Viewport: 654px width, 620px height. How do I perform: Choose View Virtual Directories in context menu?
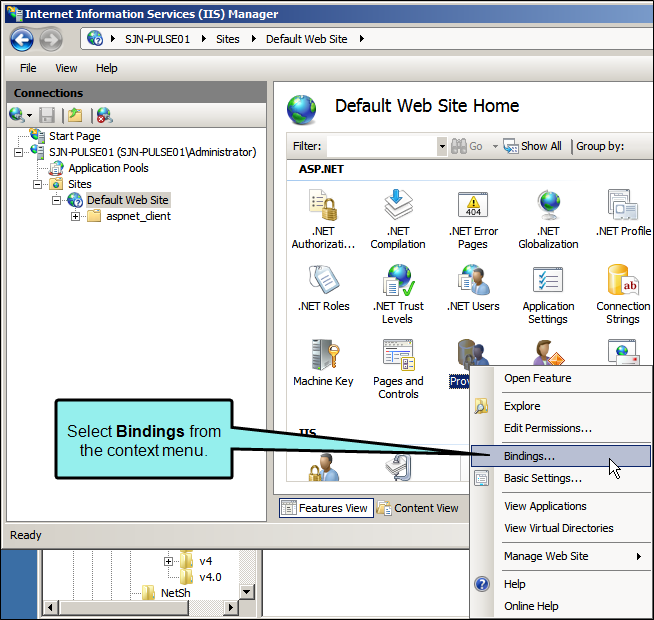[558, 528]
